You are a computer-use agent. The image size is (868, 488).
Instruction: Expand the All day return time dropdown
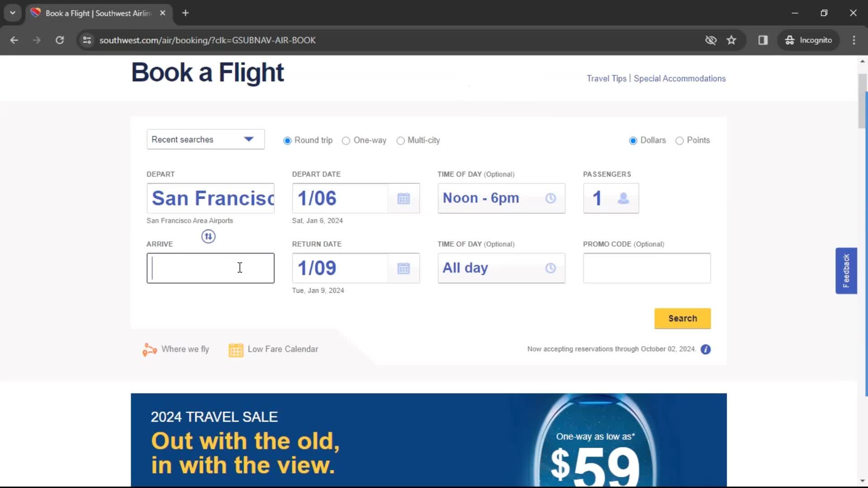(501, 267)
